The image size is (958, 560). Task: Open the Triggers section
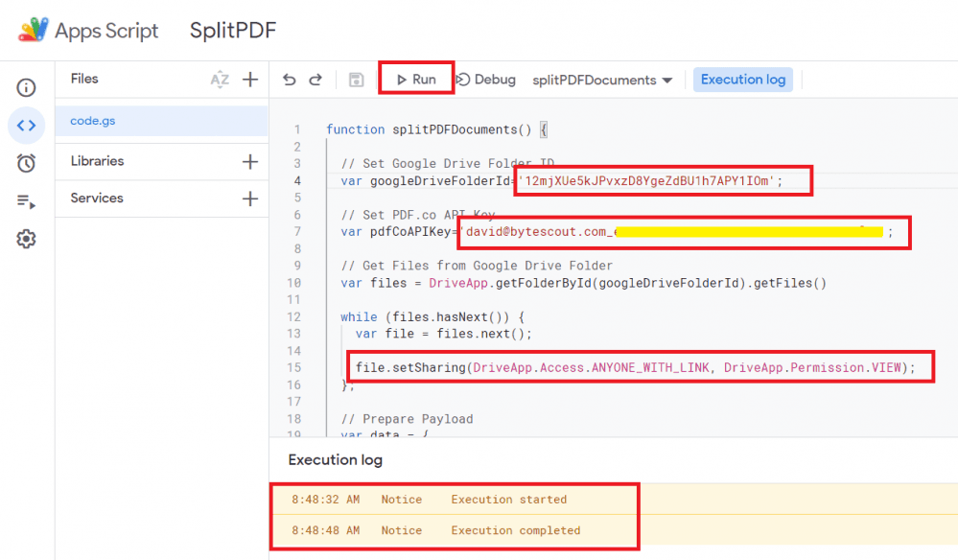(x=26, y=162)
